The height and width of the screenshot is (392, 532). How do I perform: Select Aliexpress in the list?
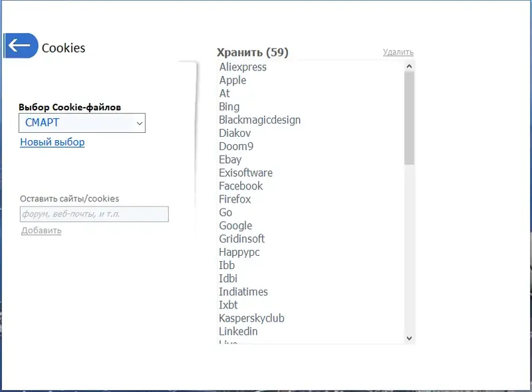pyautogui.click(x=243, y=67)
